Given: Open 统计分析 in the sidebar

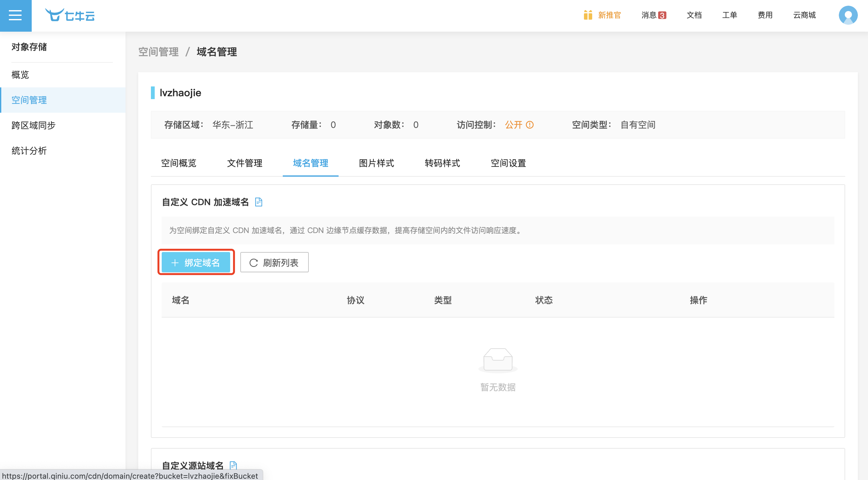Looking at the screenshot, I should [29, 151].
